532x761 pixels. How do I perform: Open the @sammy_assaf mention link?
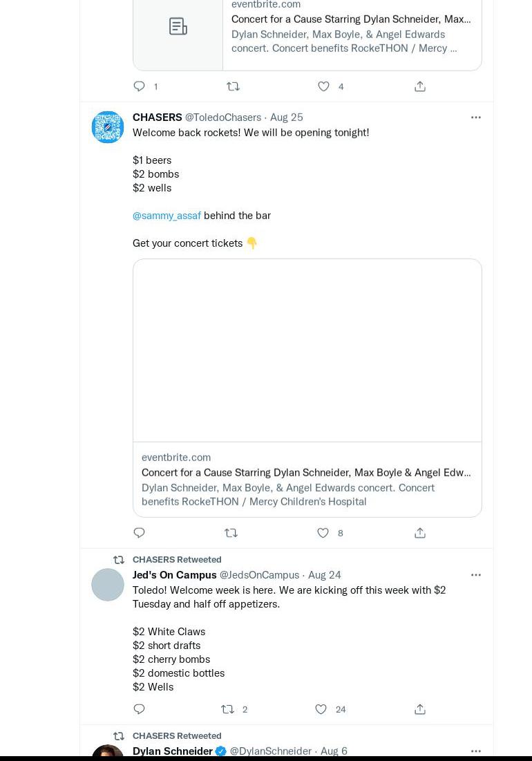(x=167, y=216)
